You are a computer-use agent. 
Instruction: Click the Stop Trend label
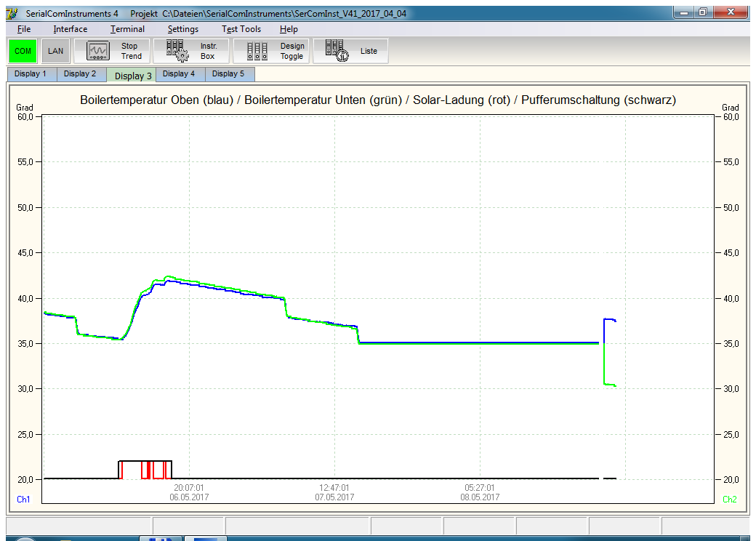coord(131,51)
